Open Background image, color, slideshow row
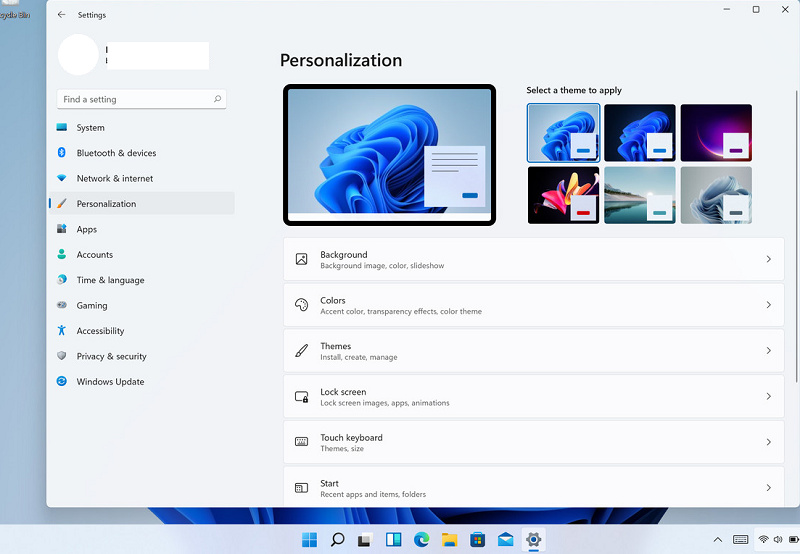Image resolution: width=800 pixels, height=554 pixels. [x=534, y=259]
